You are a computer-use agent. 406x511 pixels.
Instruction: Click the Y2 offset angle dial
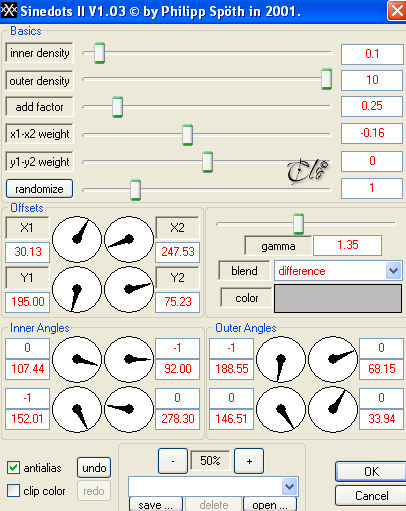pos(129,289)
